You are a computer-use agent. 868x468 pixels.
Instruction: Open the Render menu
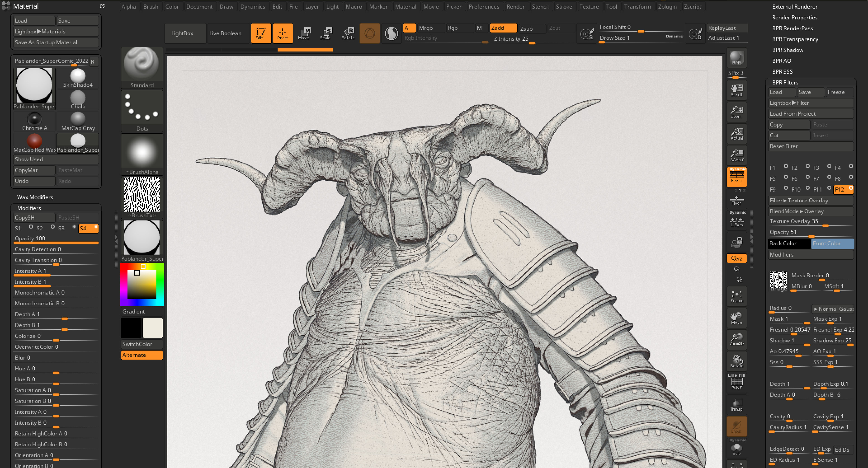click(x=516, y=6)
